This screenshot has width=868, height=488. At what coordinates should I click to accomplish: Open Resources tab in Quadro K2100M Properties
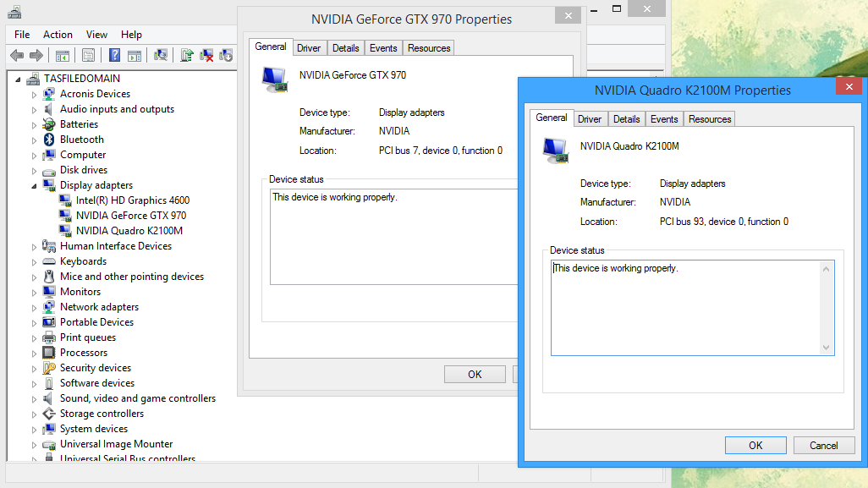tap(710, 119)
